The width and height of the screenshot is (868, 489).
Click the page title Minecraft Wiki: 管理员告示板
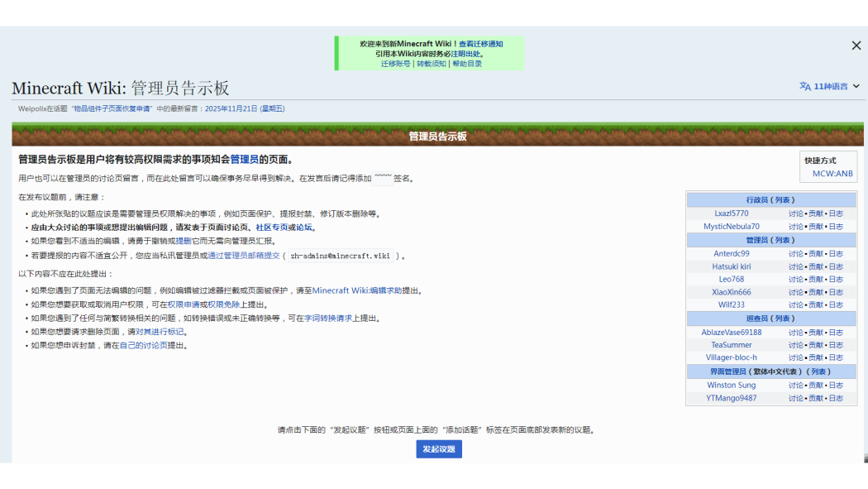(121, 88)
